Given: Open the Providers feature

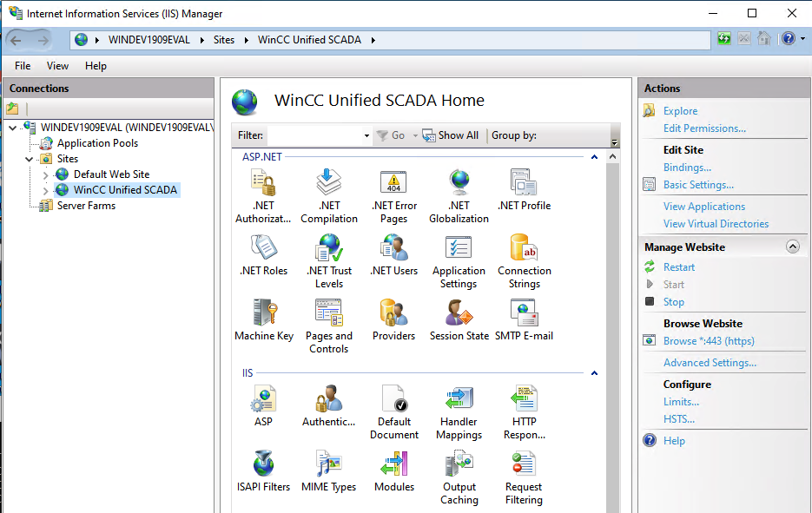Looking at the screenshot, I should click(x=394, y=320).
